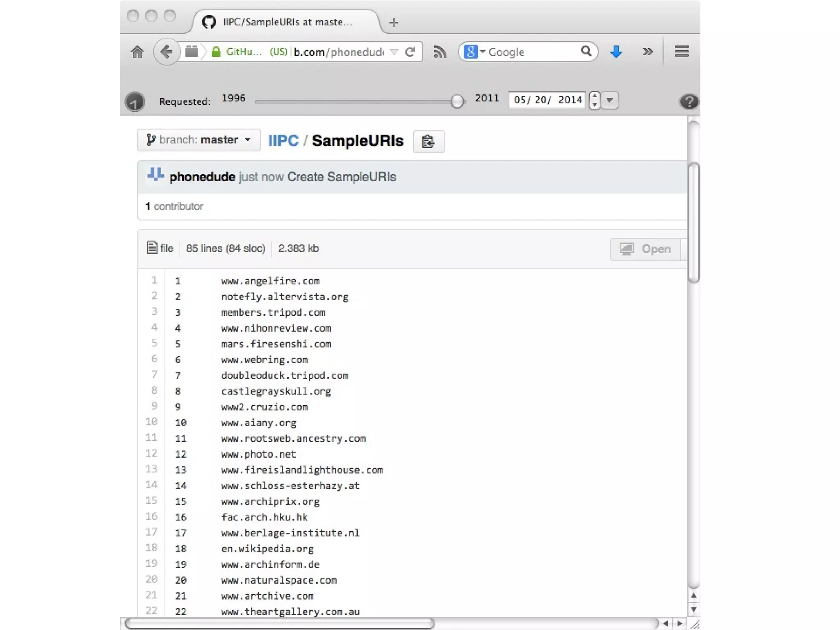Go back using the back arrow
Screen dimensions: 840x630
tap(166, 52)
